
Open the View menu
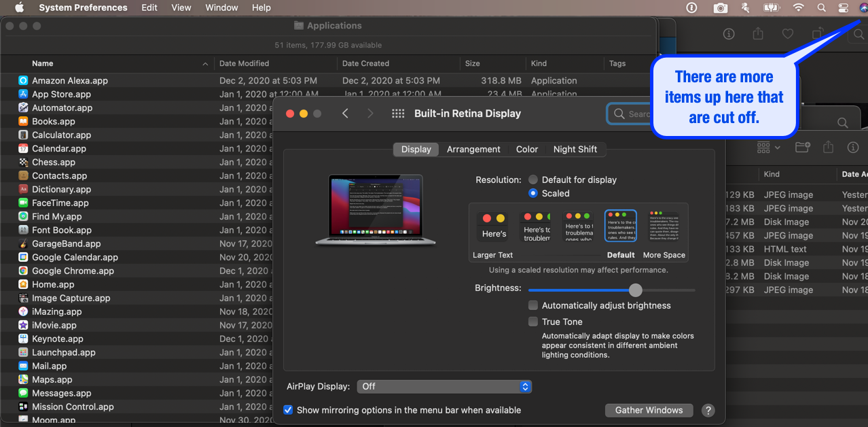(181, 7)
